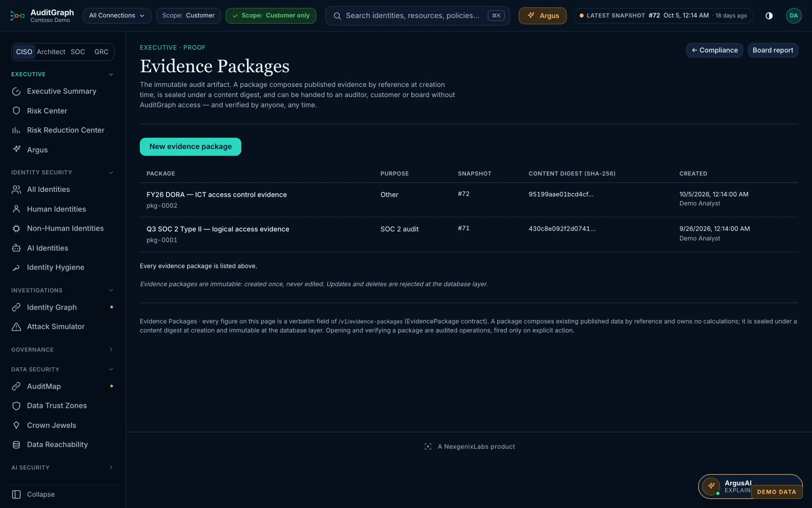Collapse the Identity Security section chevron
812x508 pixels.
pos(111,173)
